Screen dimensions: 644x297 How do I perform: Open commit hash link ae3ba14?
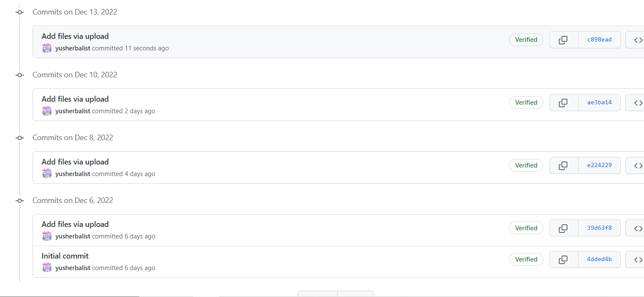click(599, 103)
